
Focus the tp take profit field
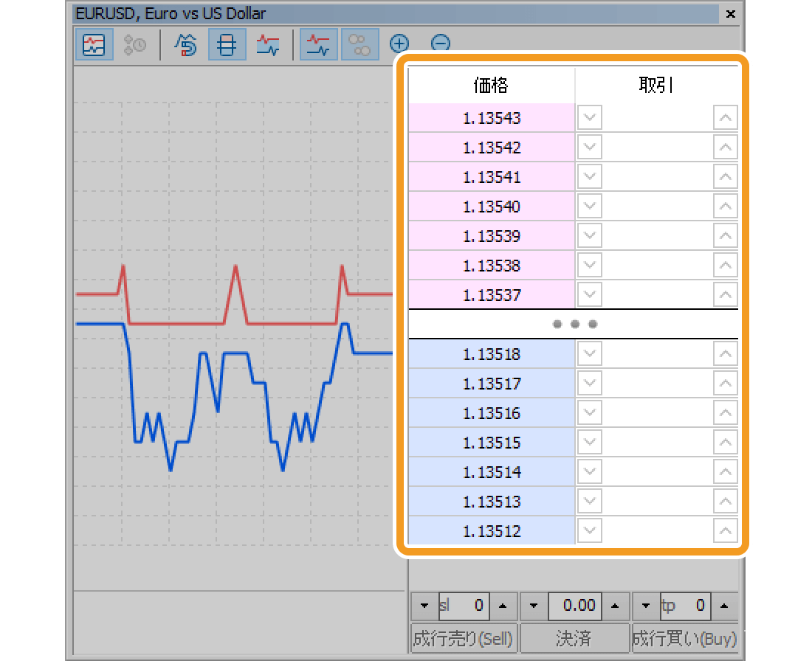coord(685,606)
